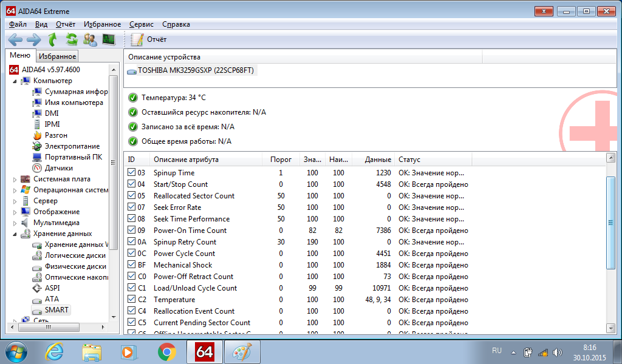Click the sidebar tree horizontal scrollbar thumb

pos(49,327)
